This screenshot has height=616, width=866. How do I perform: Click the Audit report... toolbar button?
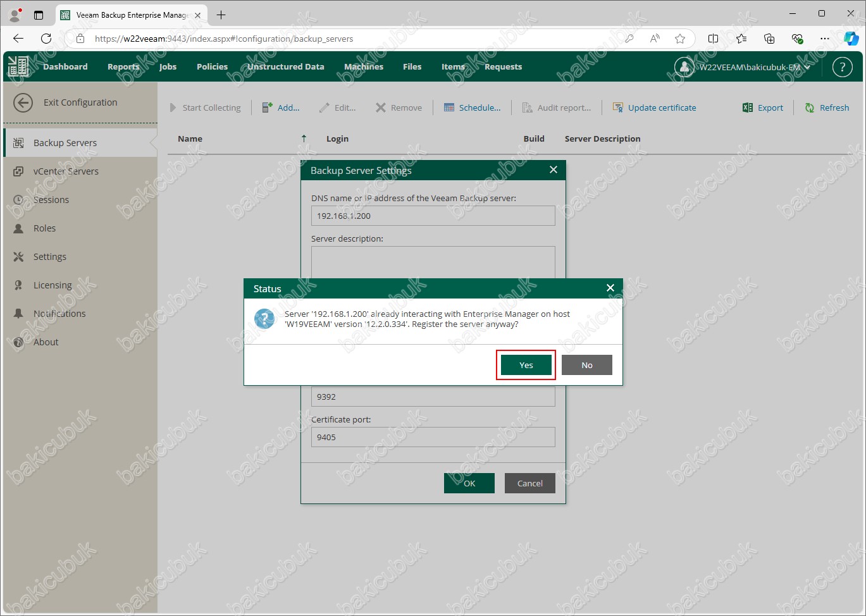pyautogui.click(x=557, y=108)
